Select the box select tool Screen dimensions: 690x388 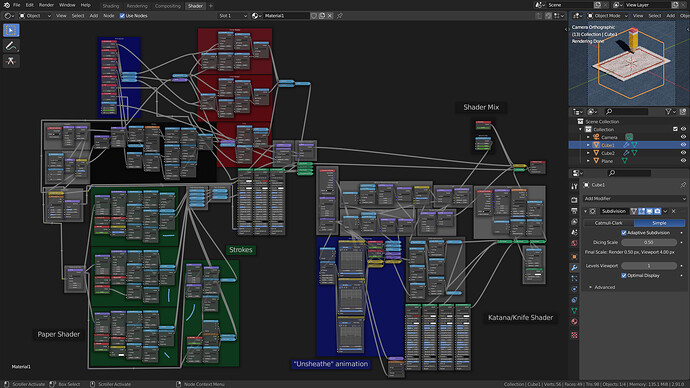(x=11, y=30)
